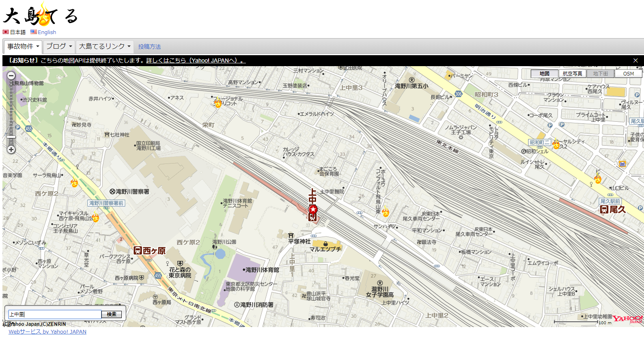Click the flame icon by ロイヤルシティ尾久

click(x=556, y=144)
